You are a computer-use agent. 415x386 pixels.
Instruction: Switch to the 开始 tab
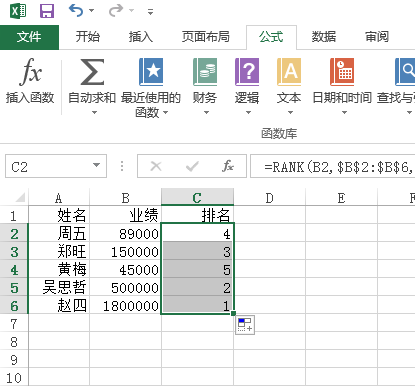coord(88,37)
